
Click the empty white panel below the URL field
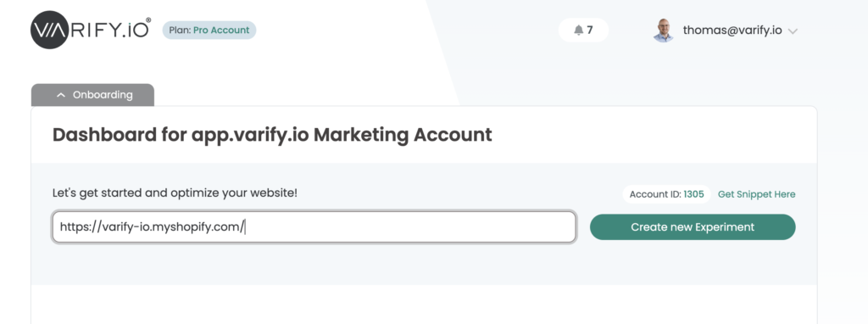tap(424, 304)
